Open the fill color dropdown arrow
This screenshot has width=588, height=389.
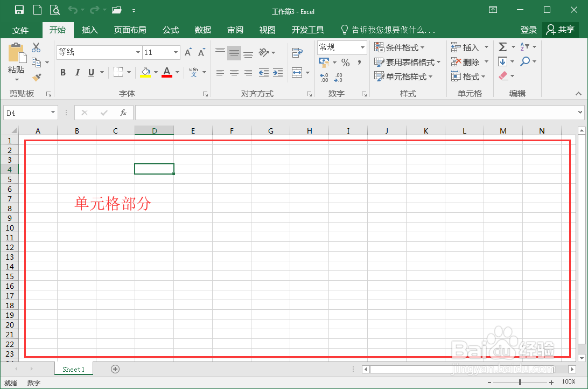pyautogui.click(x=156, y=72)
